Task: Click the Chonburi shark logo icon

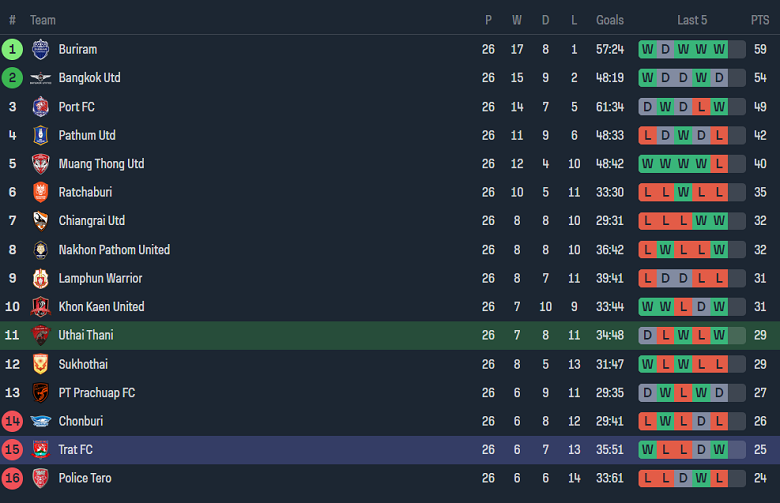Action: click(x=40, y=422)
